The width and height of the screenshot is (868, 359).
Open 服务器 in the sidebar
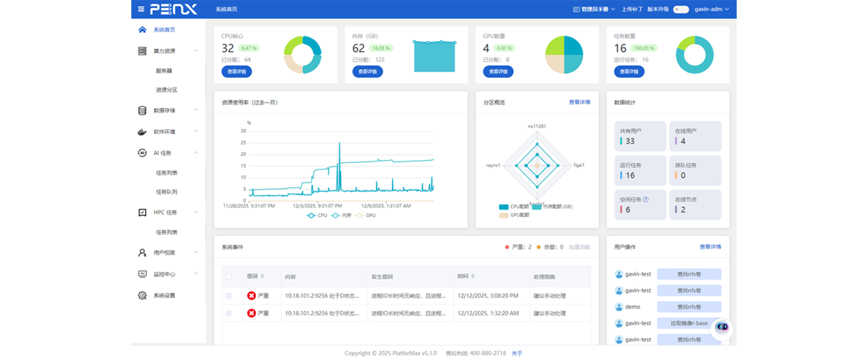coord(164,71)
